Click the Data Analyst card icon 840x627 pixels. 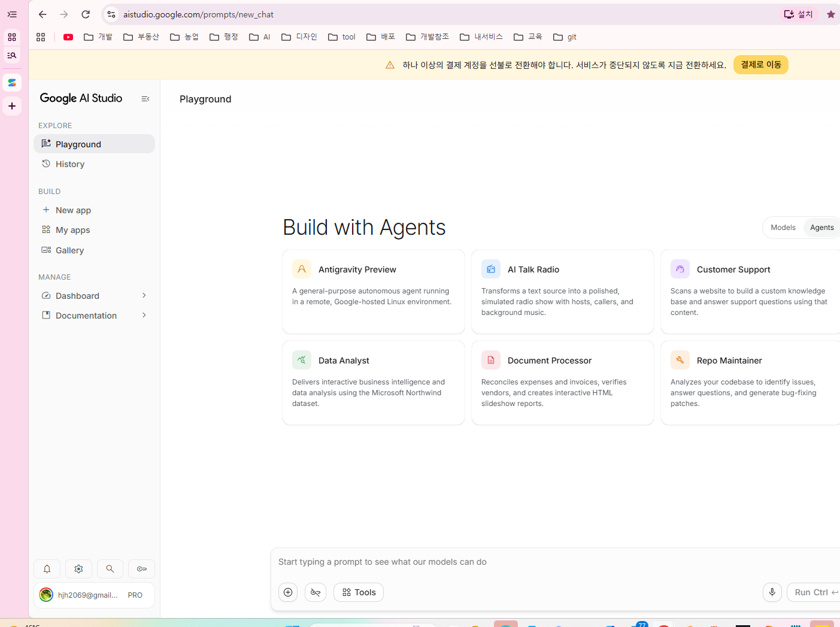[x=302, y=361]
